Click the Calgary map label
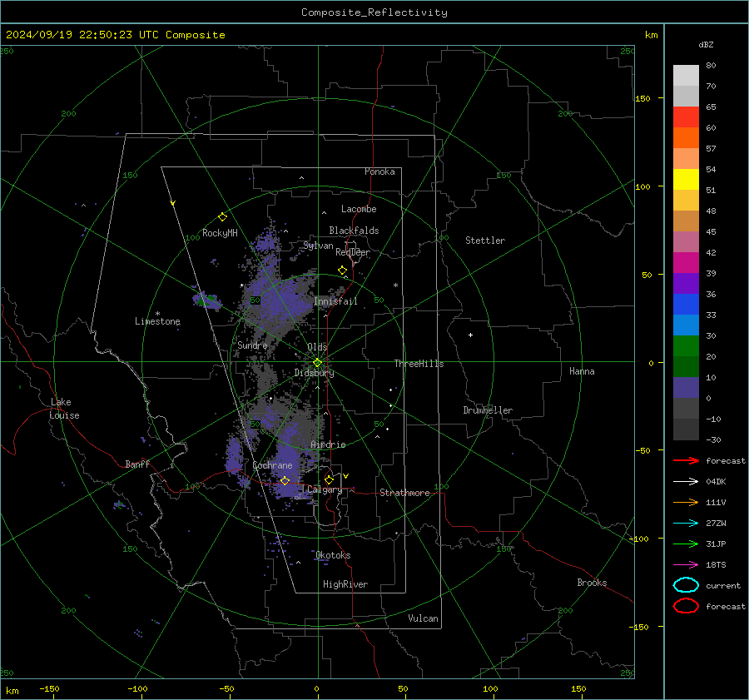The image size is (749, 700). 325,489
